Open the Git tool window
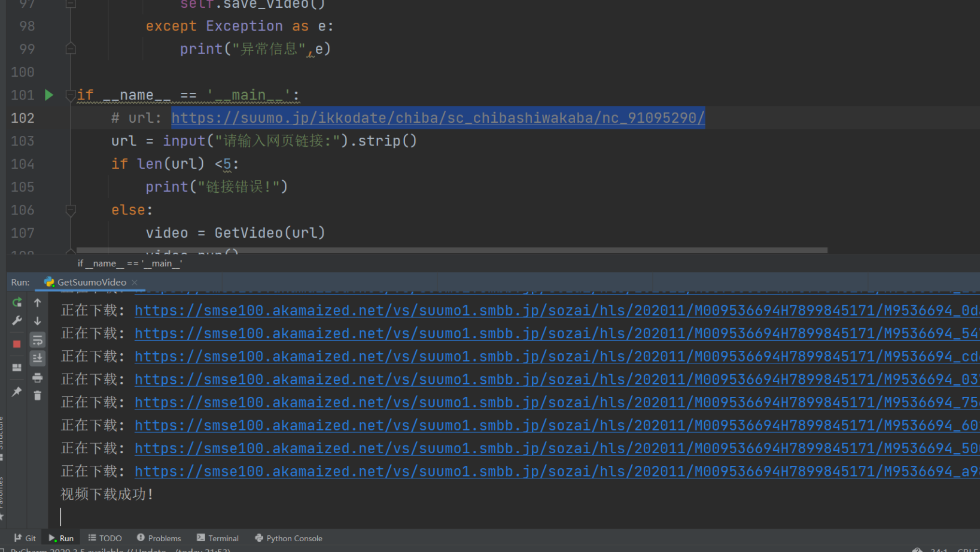The height and width of the screenshot is (552, 980). (x=25, y=538)
